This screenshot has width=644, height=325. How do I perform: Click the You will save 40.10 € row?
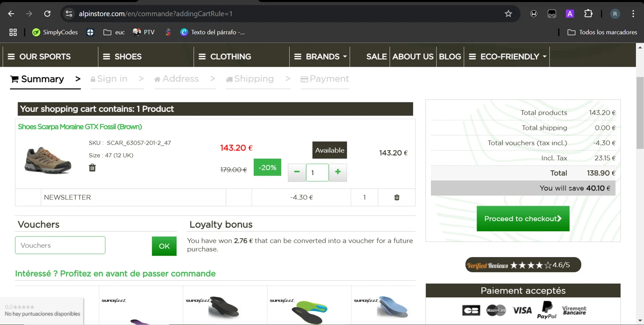pos(523,188)
